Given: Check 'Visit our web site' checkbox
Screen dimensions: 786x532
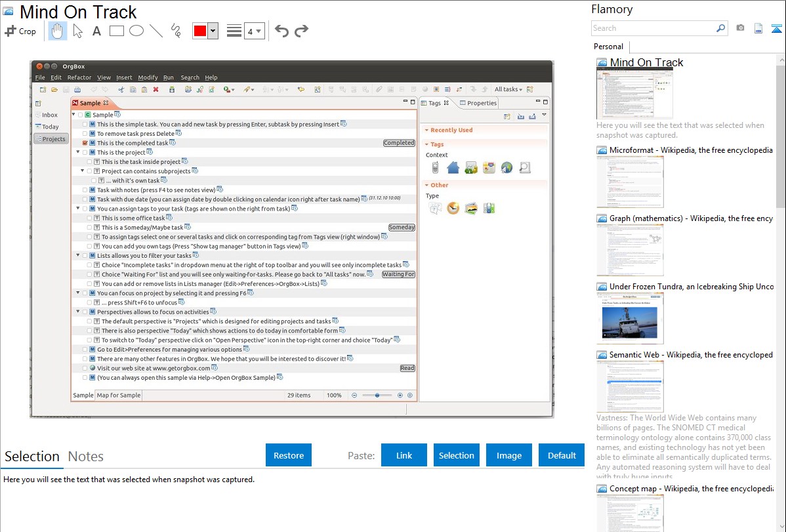Looking at the screenshot, I should coord(85,368).
